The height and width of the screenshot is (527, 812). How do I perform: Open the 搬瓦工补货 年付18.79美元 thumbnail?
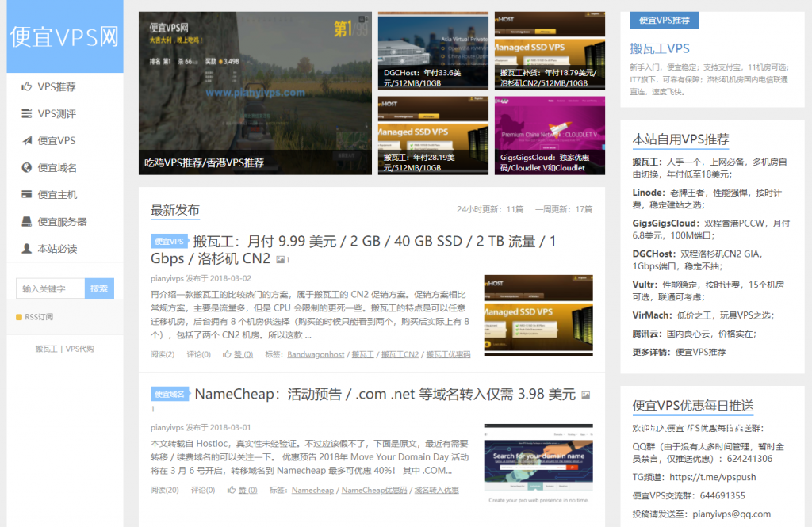pos(550,52)
